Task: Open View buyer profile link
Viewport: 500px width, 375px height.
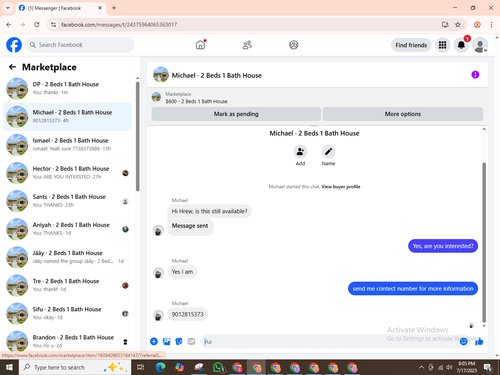Action: point(341,187)
